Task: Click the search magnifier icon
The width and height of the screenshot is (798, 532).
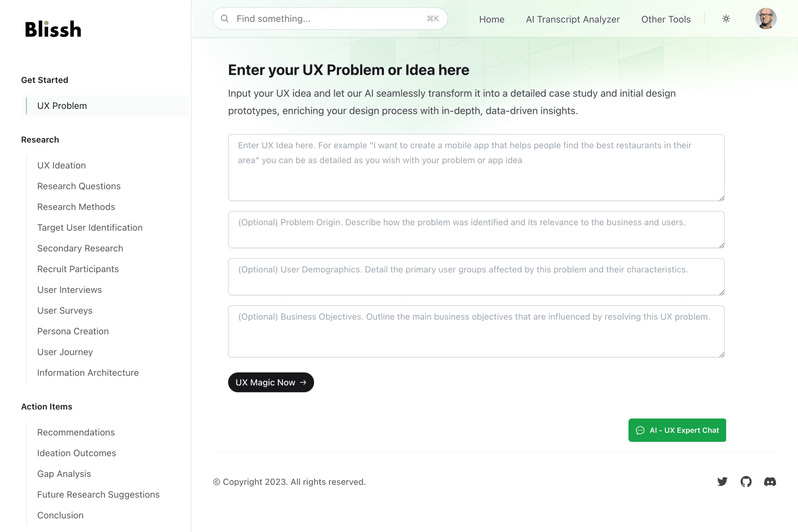Action: (x=224, y=19)
